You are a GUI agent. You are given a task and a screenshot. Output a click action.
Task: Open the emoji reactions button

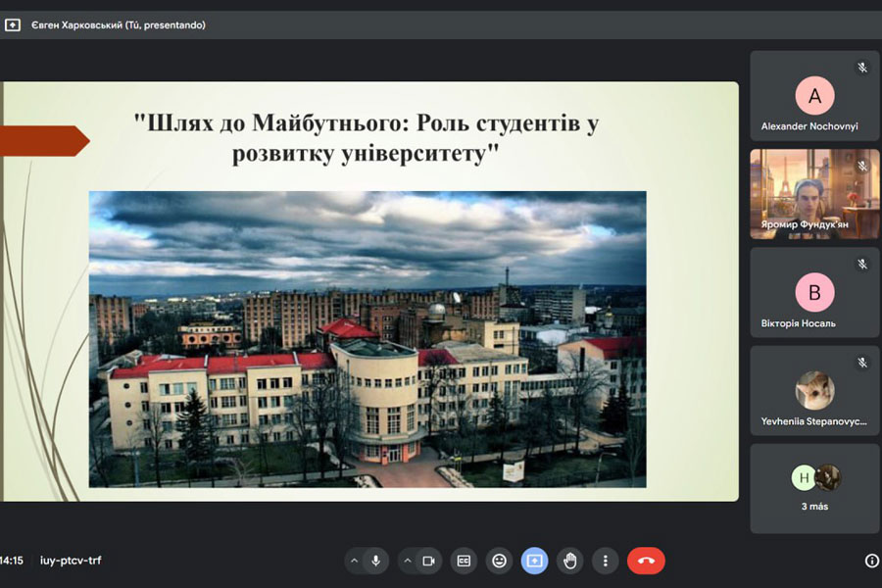point(499,561)
